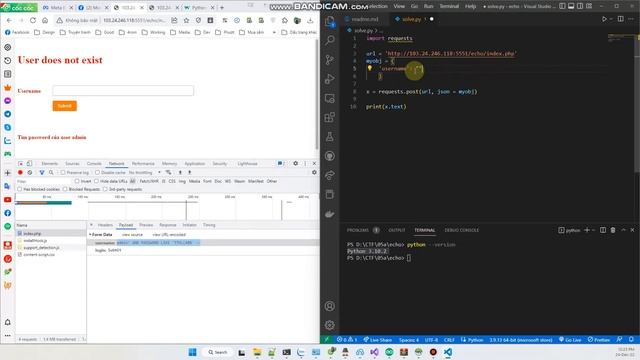The width and height of the screenshot is (640, 360).
Task: Open editor more actions ellipsis
Action: (x=632, y=19)
